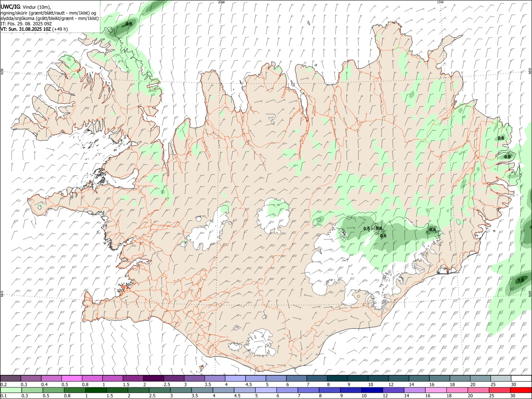Select the 'slydda/snjókoma' legend description line
The width and height of the screenshot is (532, 399).
point(49,18)
